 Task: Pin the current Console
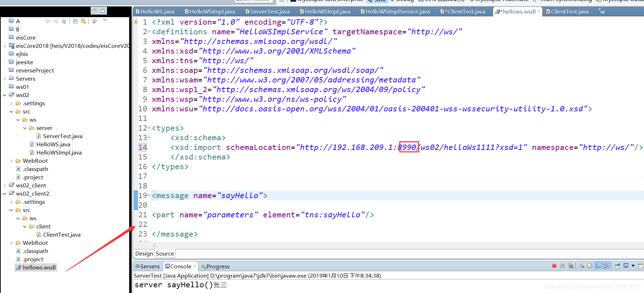click(x=617, y=266)
